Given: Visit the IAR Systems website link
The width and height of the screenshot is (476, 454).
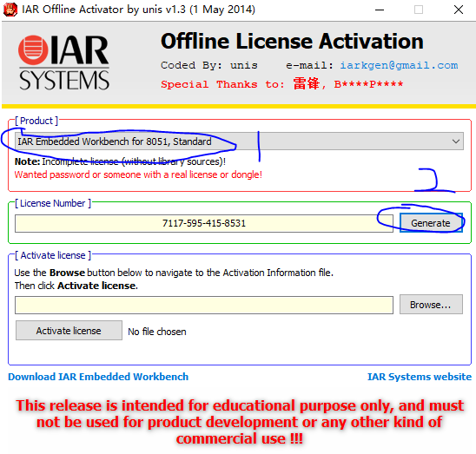Looking at the screenshot, I should [x=420, y=377].
